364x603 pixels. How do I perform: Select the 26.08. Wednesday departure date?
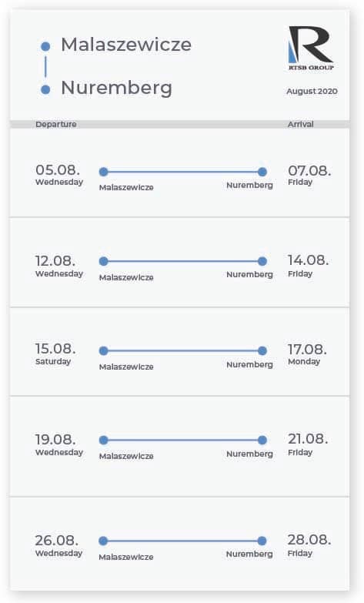pos(58,546)
